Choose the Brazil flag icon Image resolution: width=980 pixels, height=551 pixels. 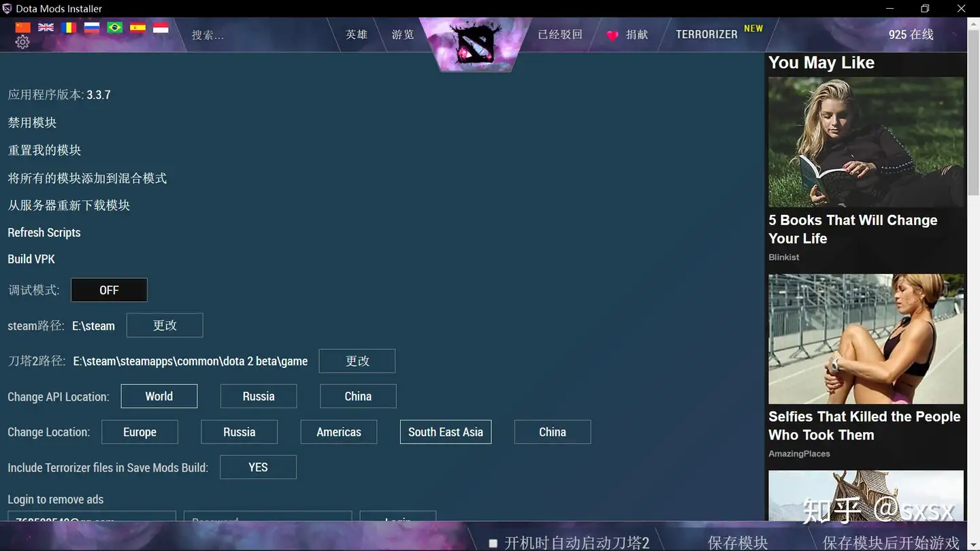(115, 27)
